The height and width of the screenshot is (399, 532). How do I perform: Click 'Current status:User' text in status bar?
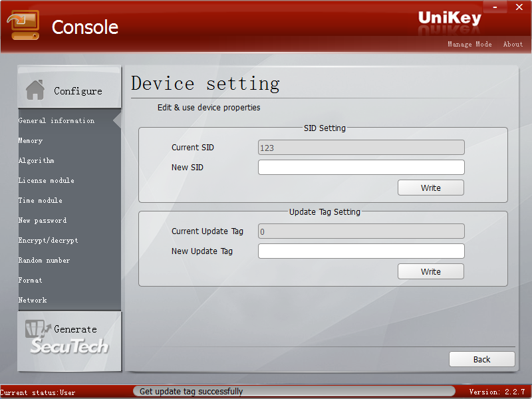(x=38, y=392)
